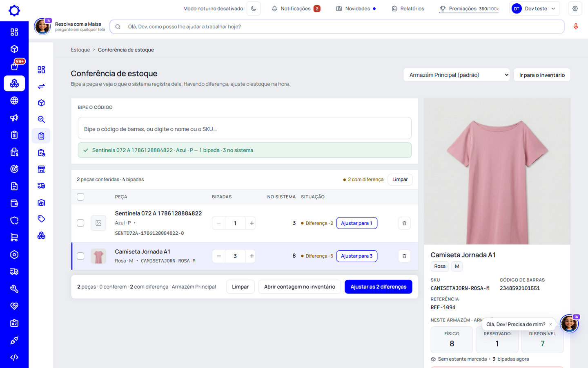
Task: Open Armazém Principal warehouse dropdown
Action: [x=457, y=75]
